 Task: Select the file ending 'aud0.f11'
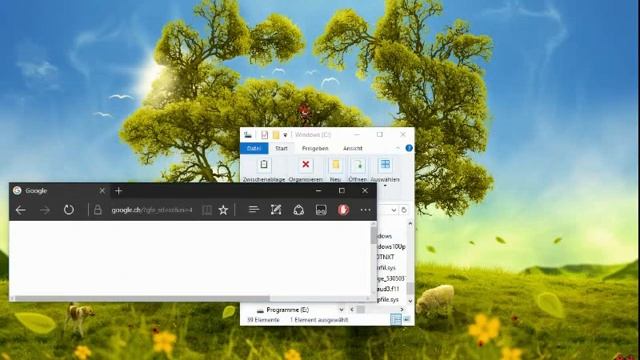pos(388,289)
